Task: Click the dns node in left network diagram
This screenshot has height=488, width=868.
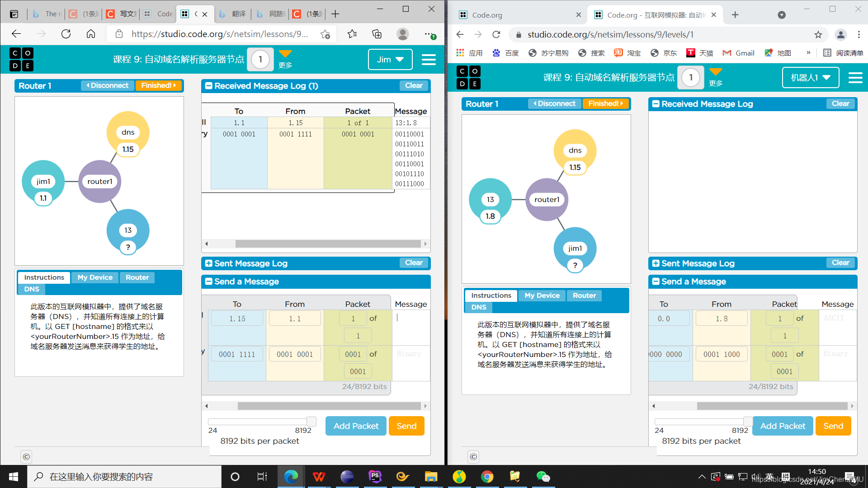Action: [128, 132]
